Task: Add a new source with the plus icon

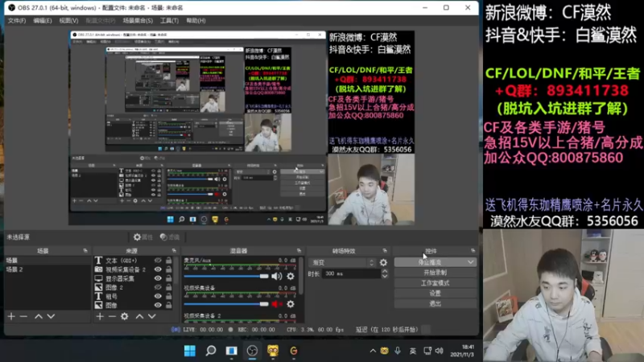Action: (100, 316)
